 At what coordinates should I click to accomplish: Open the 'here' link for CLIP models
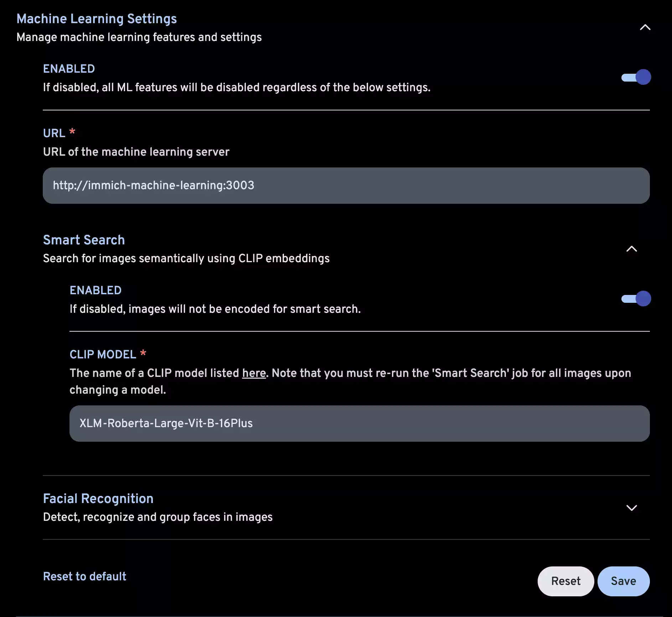click(254, 373)
